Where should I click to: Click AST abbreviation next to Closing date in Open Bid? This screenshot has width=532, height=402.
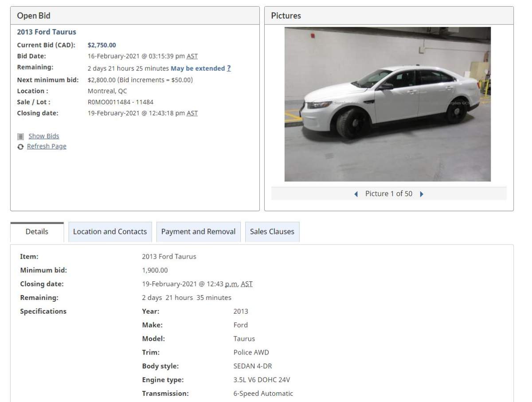pyautogui.click(x=192, y=113)
